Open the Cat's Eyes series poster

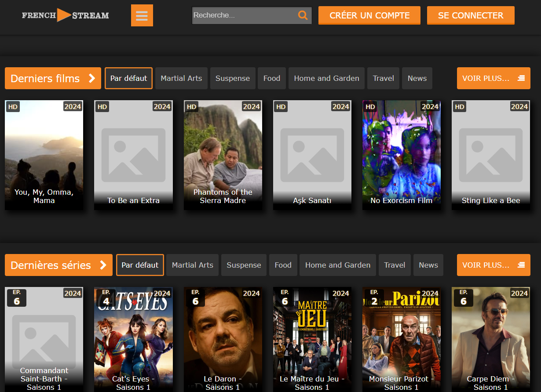point(133,338)
